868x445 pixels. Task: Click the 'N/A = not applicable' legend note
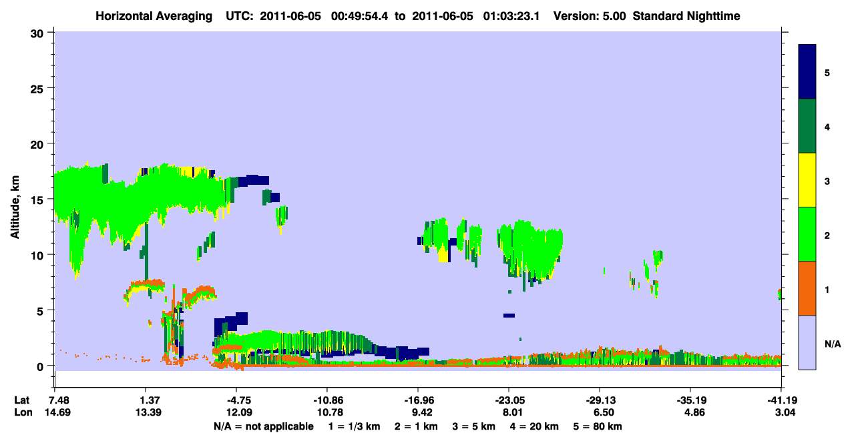pyautogui.click(x=263, y=426)
